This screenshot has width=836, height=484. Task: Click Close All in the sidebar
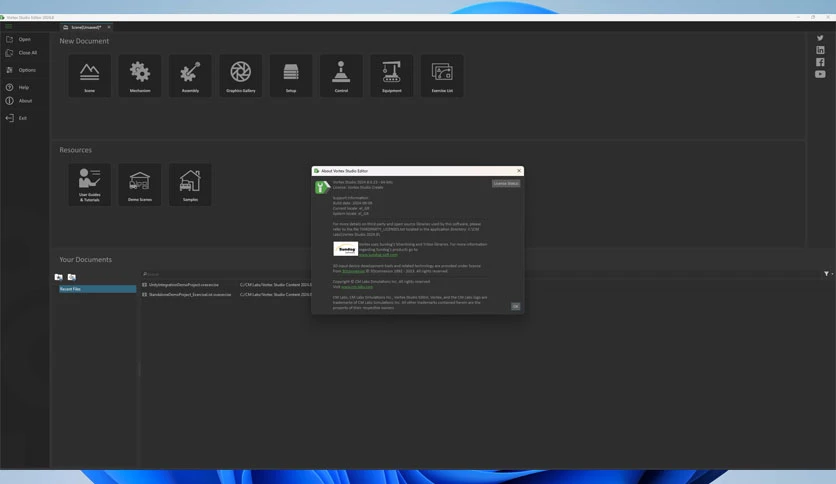pos(21,53)
